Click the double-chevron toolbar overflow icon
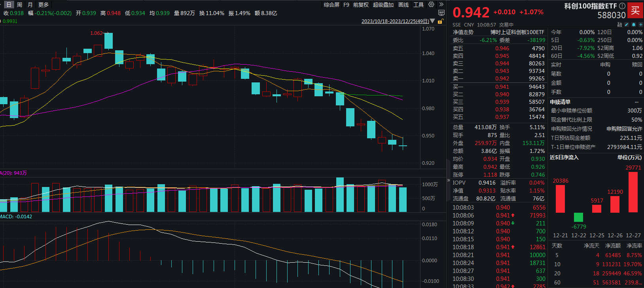 [x=441, y=5]
